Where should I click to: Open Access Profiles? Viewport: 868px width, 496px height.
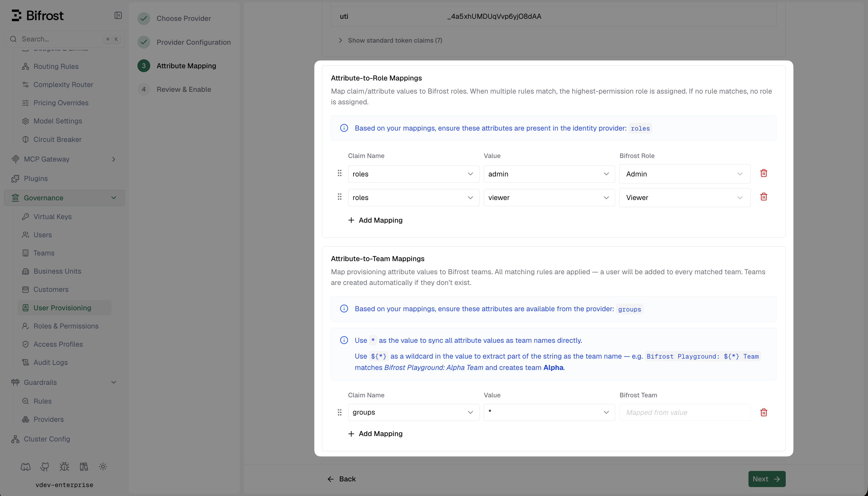point(64,344)
